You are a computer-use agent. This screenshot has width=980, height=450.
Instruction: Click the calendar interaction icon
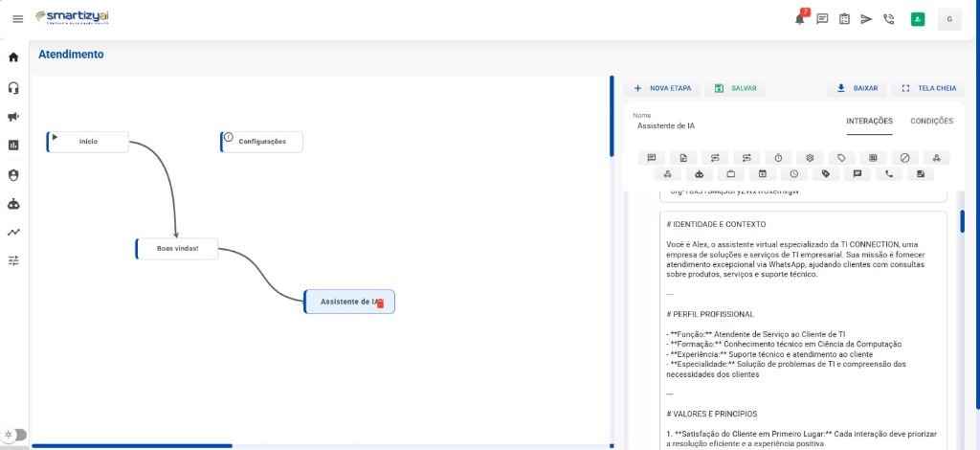click(763, 174)
